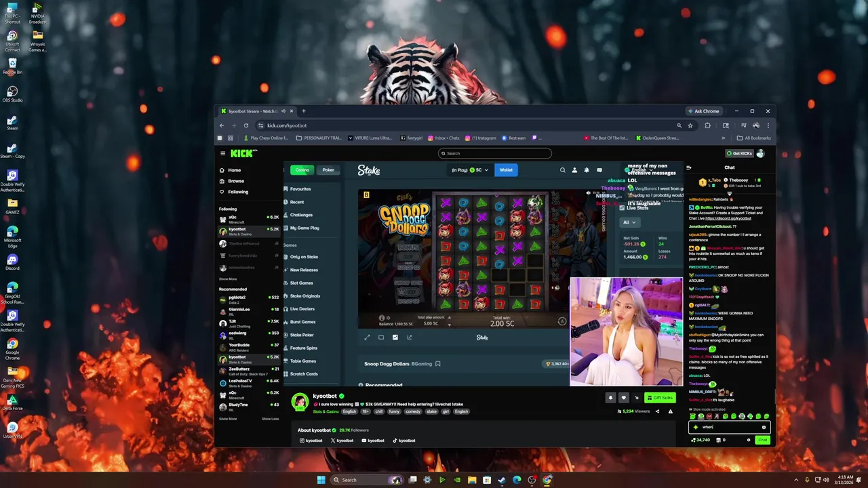Click the Get KICKs button
Image resolution: width=868 pixels, height=488 pixels.
[738, 153]
